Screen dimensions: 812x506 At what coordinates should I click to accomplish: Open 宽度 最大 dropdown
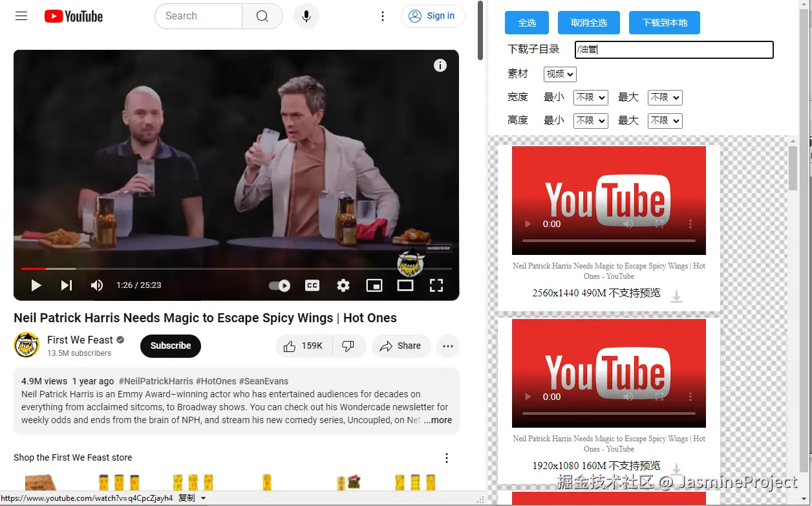pyautogui.click(x=665, y=98)
